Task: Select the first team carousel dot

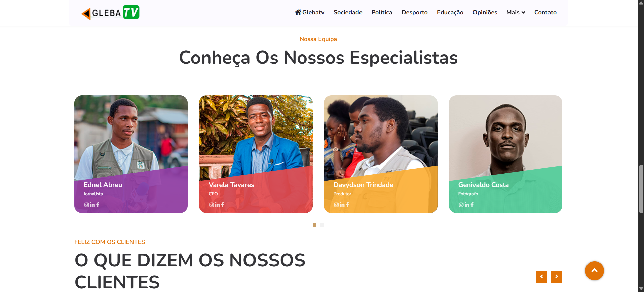Action: [314, 225]
